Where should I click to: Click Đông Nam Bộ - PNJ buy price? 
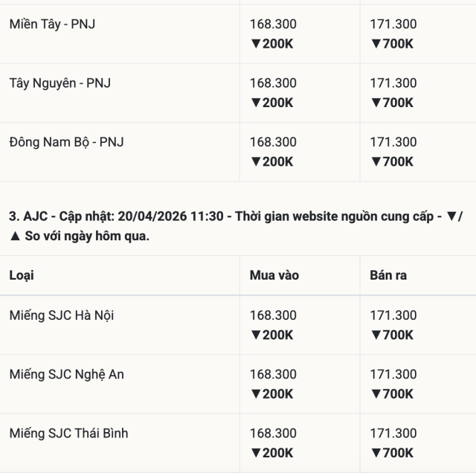(273, 142)
